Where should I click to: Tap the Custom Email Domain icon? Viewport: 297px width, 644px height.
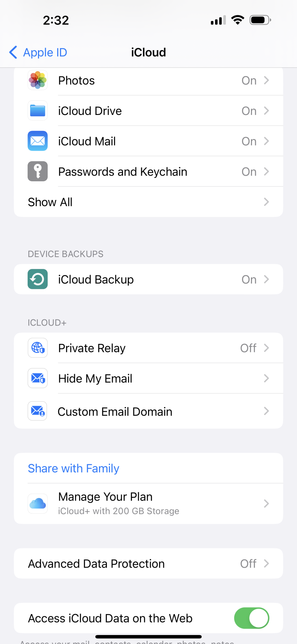click(x=38, y=411)
